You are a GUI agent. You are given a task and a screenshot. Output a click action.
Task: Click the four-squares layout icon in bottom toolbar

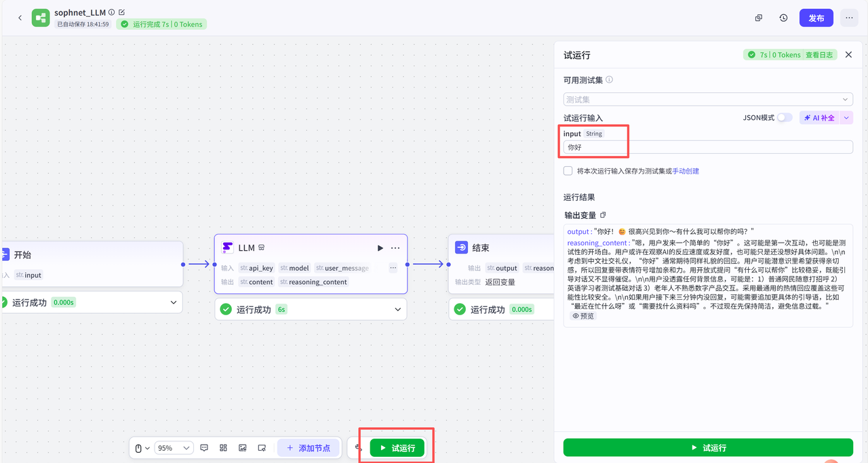223,448
